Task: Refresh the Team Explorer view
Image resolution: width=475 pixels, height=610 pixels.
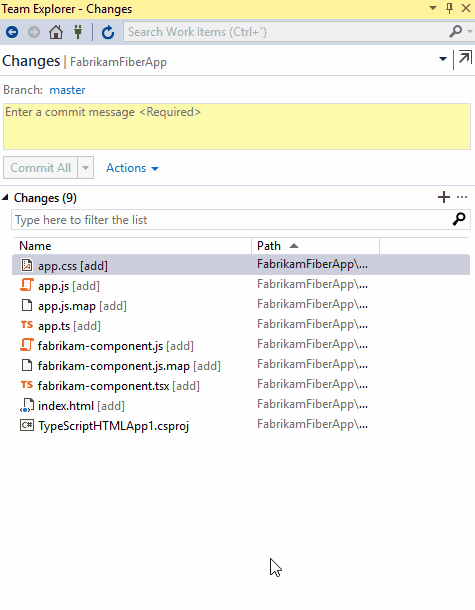Action: pos(108,32)
